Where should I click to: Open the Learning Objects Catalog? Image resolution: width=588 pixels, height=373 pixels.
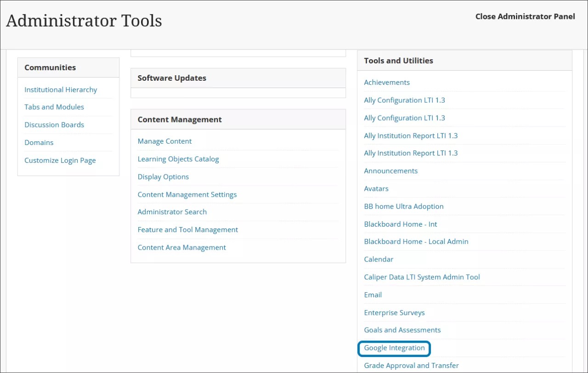pyautogui.click(x=178, y=159)
